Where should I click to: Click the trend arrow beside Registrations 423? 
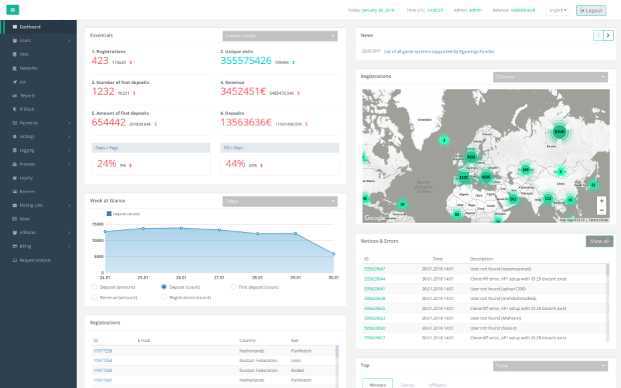click(131, 63)
